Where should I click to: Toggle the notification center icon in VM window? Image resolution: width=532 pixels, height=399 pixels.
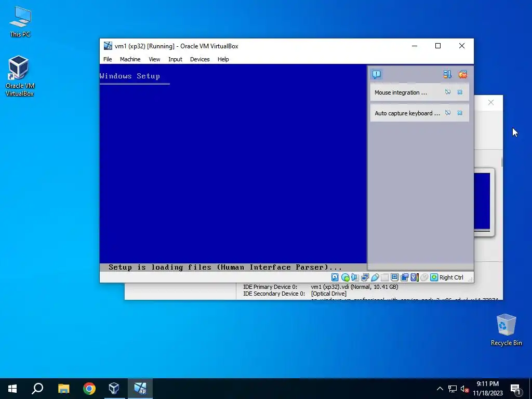click(x=377, y=74)
